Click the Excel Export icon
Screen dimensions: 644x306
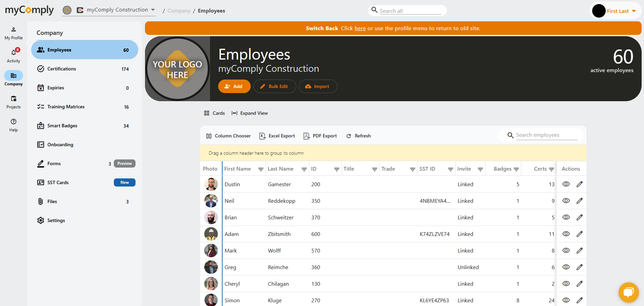[262, 136]
